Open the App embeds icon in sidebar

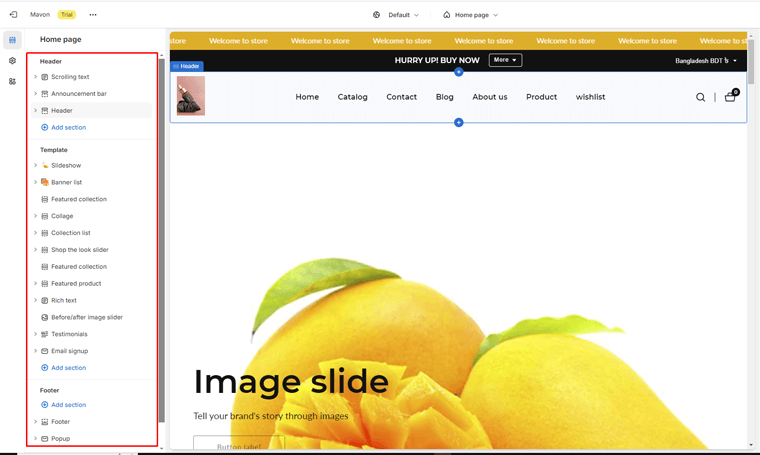click(13, 81)
